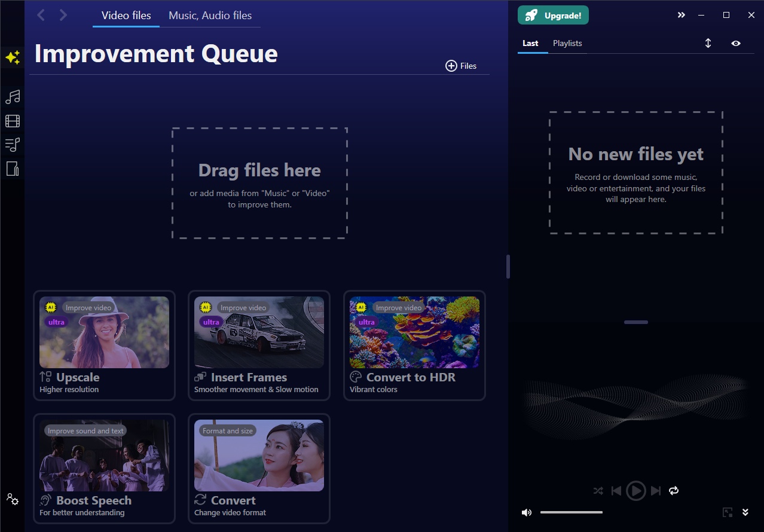Expand the double-chevron next to Upgrade
This screenshot has width=764, height=532.
(682, 16)
